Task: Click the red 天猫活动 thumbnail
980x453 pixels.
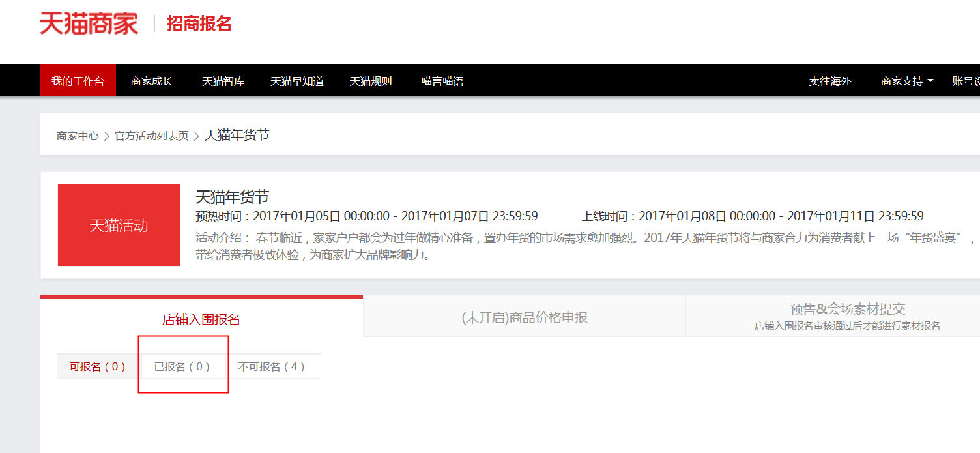Action: click(x=119, y=225)
